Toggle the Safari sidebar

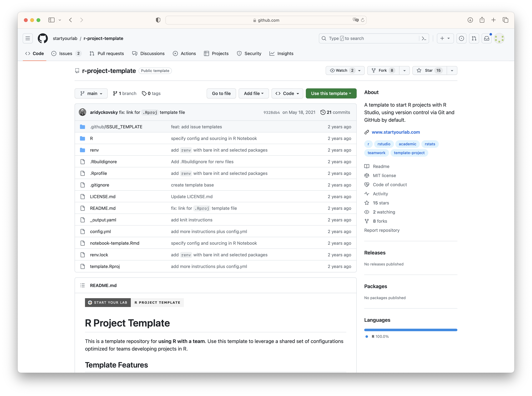tap(51, 20)
